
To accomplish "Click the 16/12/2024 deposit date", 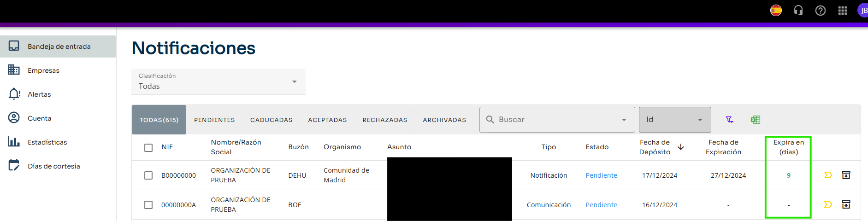I will 660,205.
